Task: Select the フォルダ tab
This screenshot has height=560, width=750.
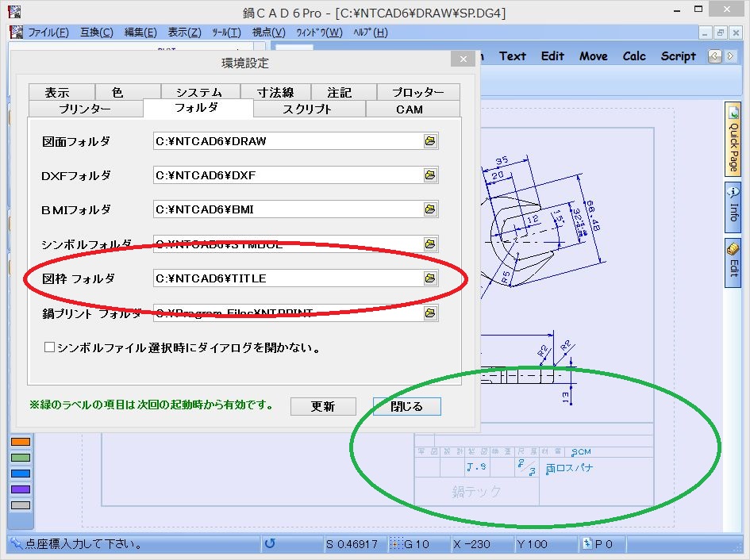Action: tap(198, 108)
